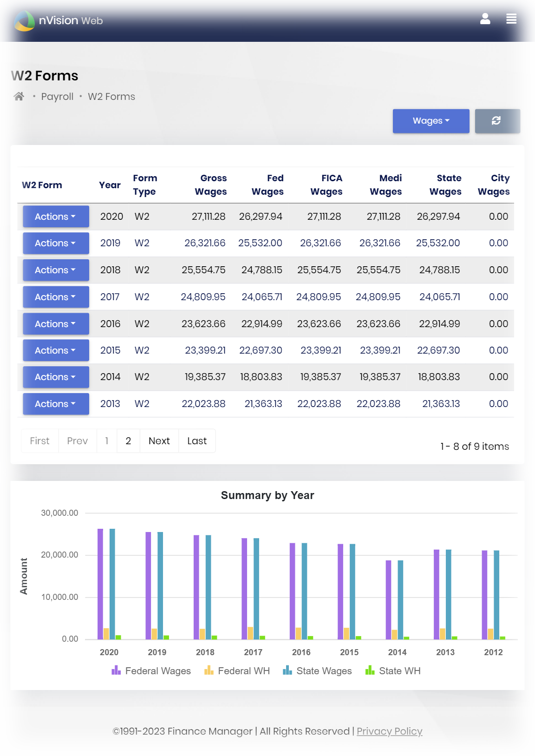Toggle Federal Wages legend series icon
The width and height of the screenshot is (535, 756).
(x=116, y=671)
